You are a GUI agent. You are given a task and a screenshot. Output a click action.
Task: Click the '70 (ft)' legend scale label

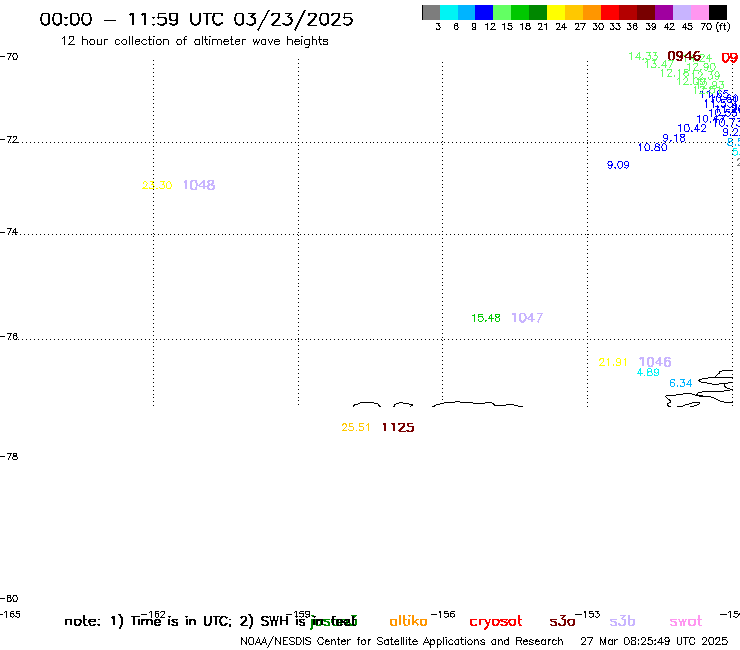(715, 27)
